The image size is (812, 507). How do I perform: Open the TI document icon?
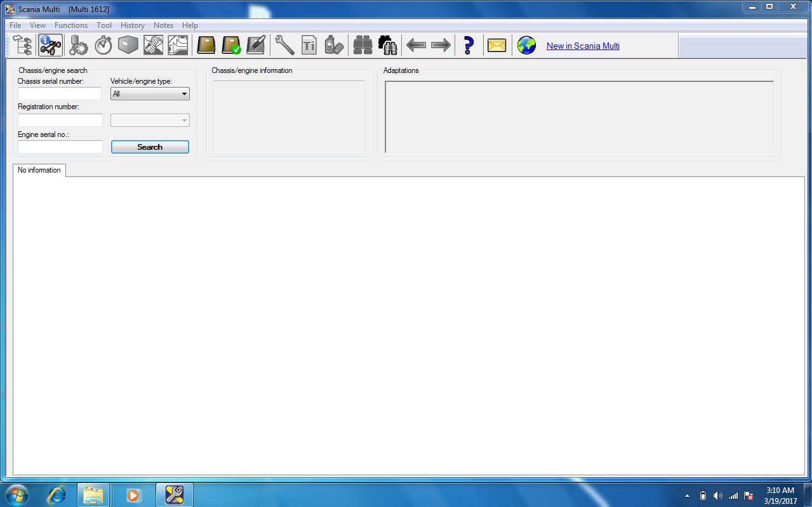point(309,46)
